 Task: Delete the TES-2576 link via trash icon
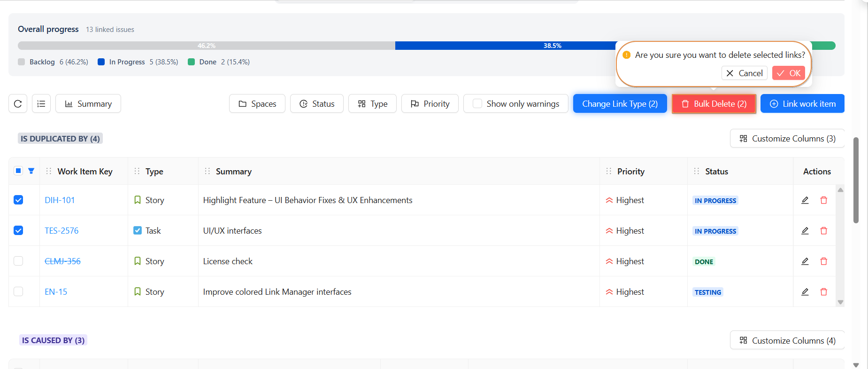[823, 231]
